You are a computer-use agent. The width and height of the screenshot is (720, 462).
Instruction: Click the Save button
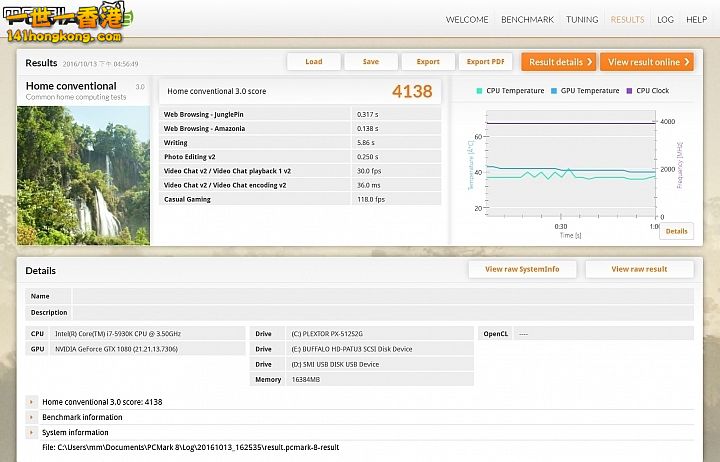coord(371,62)
